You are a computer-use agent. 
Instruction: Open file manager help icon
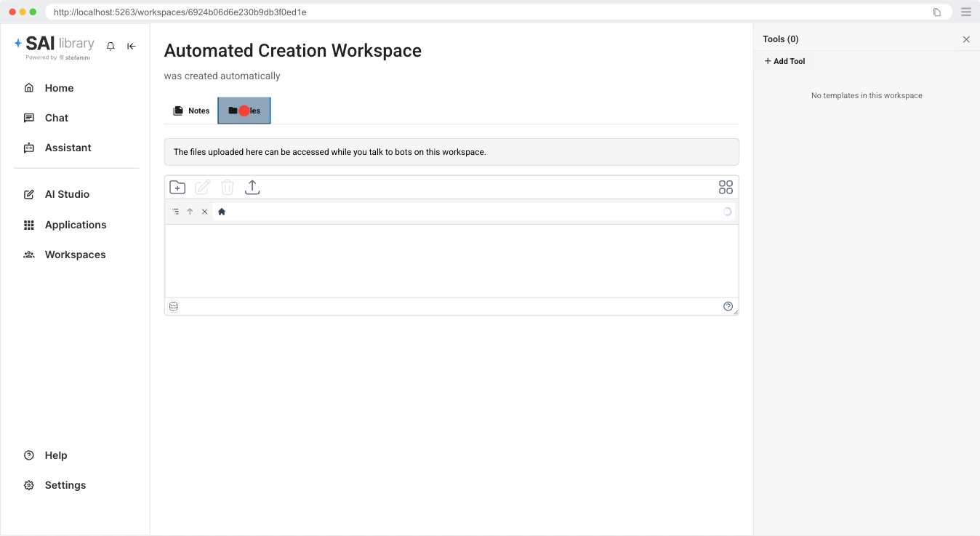click(x=728, y=306)
